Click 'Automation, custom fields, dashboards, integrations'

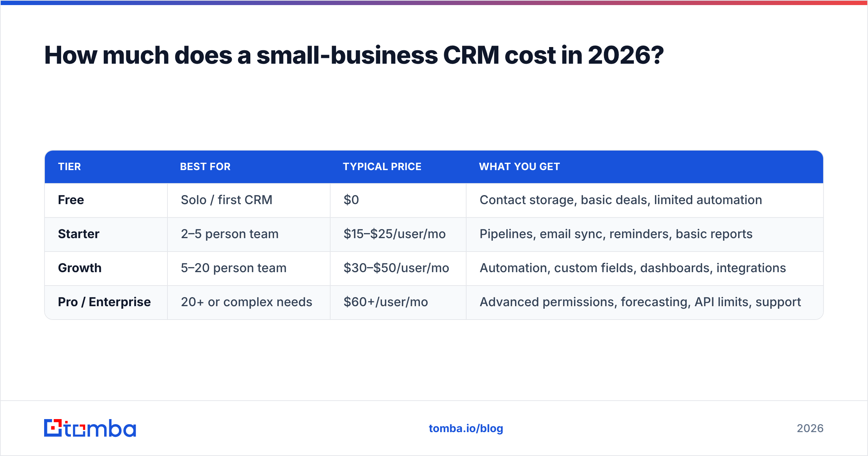pos(633,268)
